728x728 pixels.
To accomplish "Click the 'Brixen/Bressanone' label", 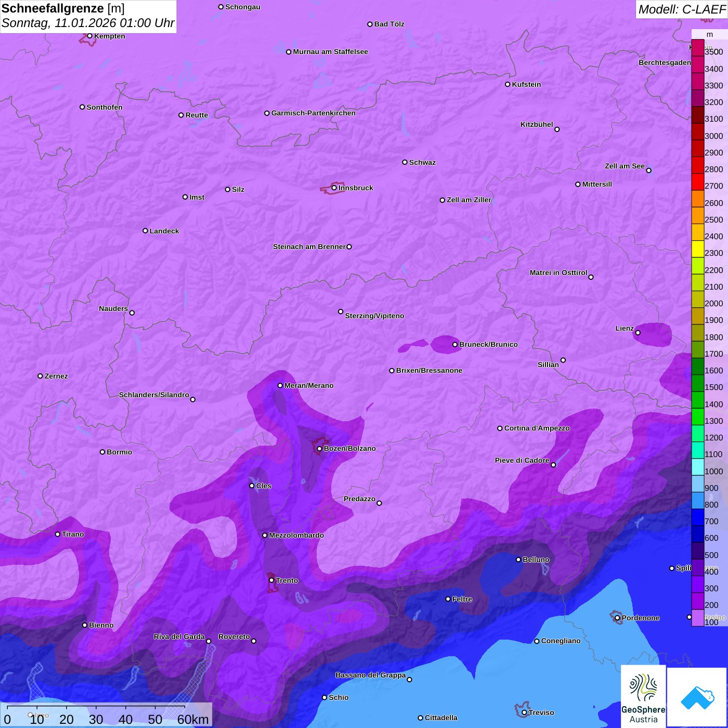I will click(x=429, y=370).
